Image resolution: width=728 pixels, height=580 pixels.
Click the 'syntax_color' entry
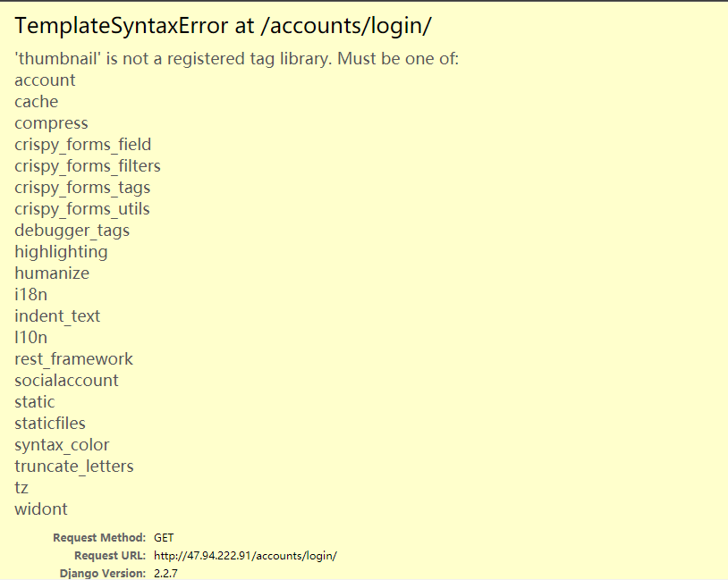[62, 445]
